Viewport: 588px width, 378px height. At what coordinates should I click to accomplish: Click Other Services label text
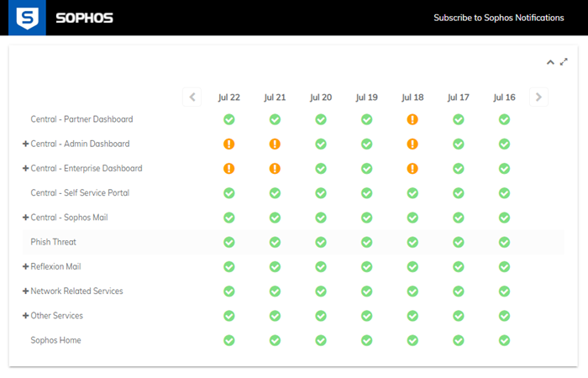(x=57, y=316)
